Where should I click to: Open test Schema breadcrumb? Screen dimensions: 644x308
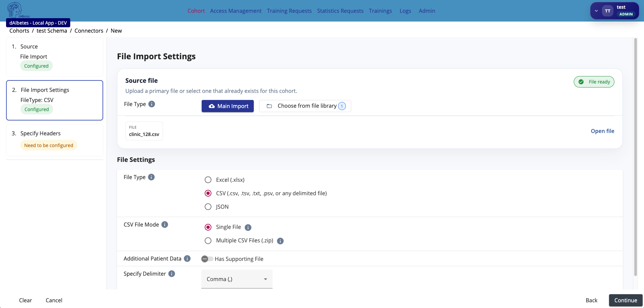(52, 31)
